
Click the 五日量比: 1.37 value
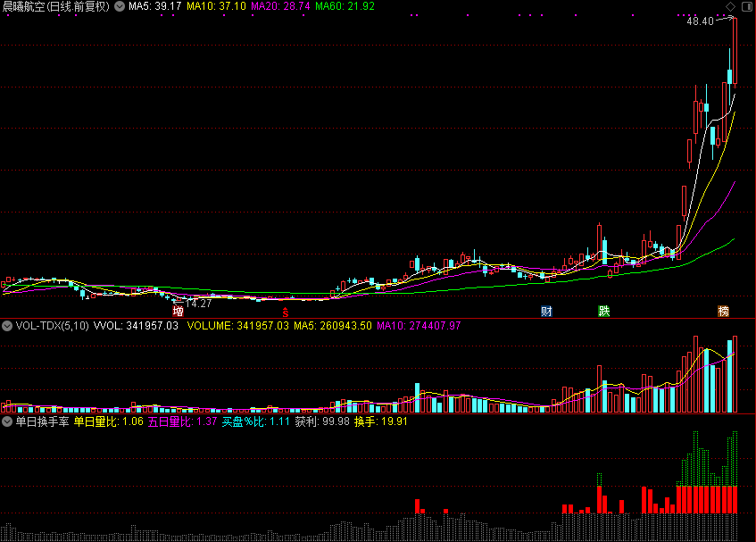pyautogui.click(x=182, y=421)
